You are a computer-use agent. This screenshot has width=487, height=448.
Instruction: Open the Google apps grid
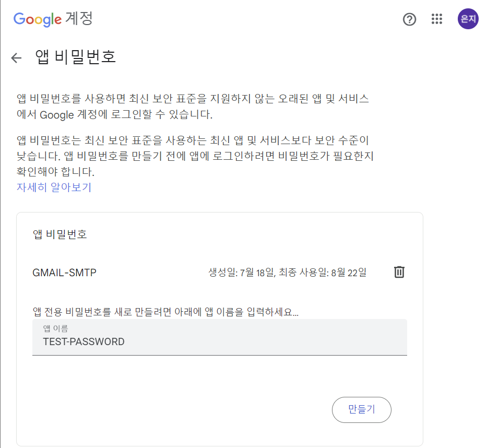tap(437, 19)
